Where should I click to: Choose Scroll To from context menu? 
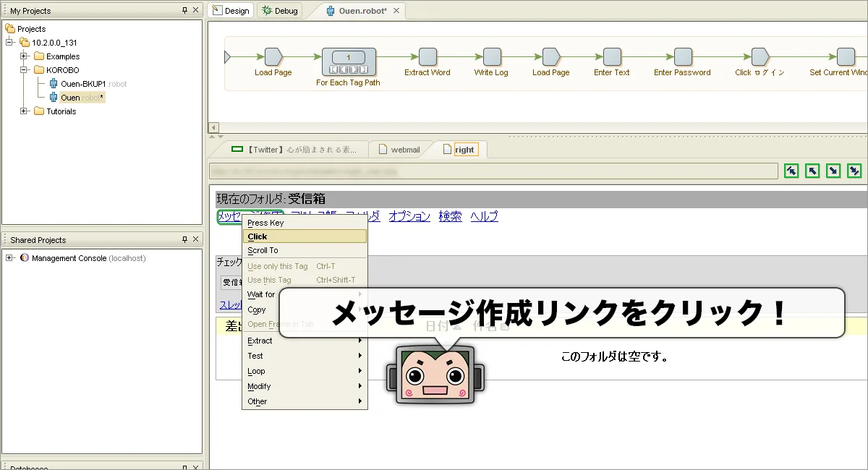click(305, 250)
